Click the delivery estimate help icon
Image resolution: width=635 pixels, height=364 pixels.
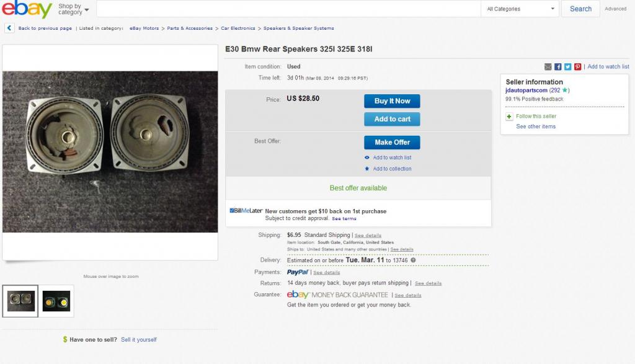click(x=413, y=260)
